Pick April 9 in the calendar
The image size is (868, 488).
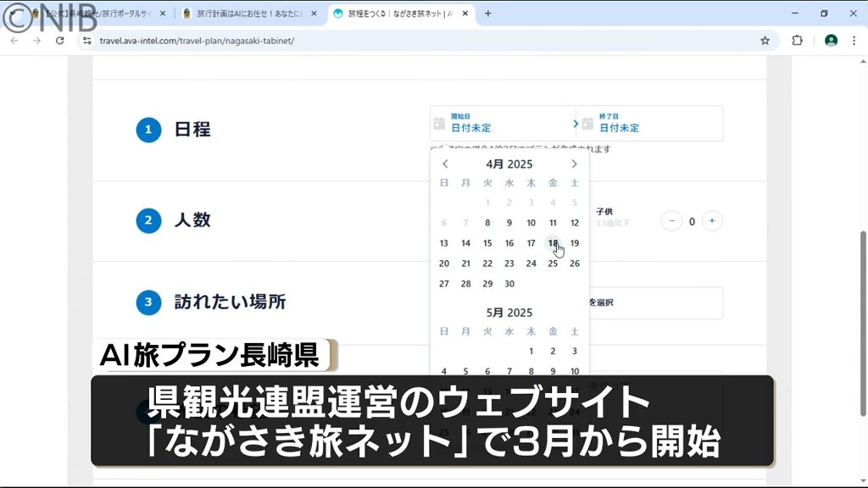pos(509,223)
